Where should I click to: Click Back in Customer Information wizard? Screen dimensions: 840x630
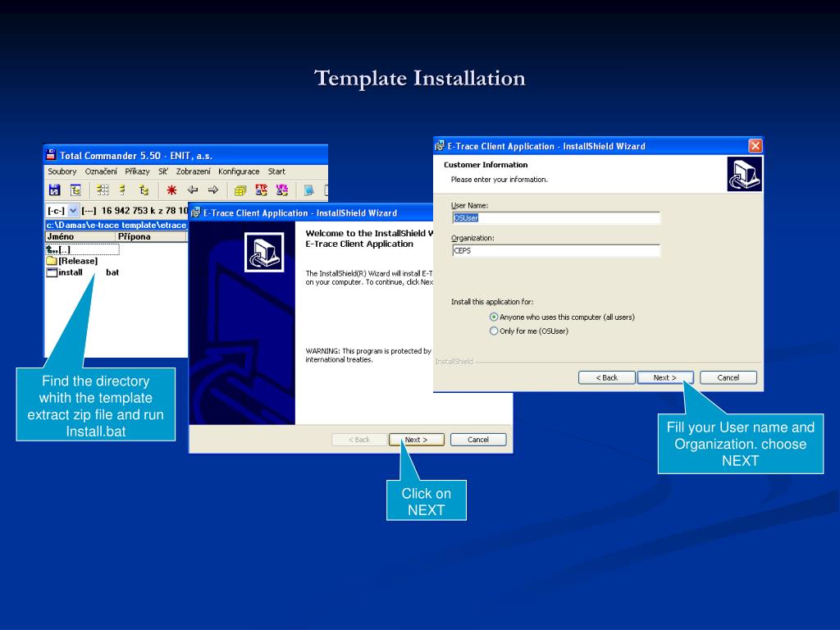606,377
